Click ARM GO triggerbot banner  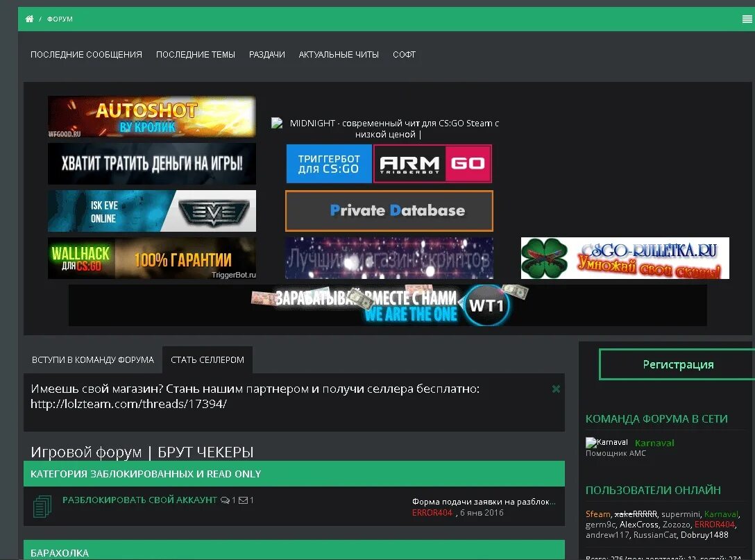click(x=389, y=164)
